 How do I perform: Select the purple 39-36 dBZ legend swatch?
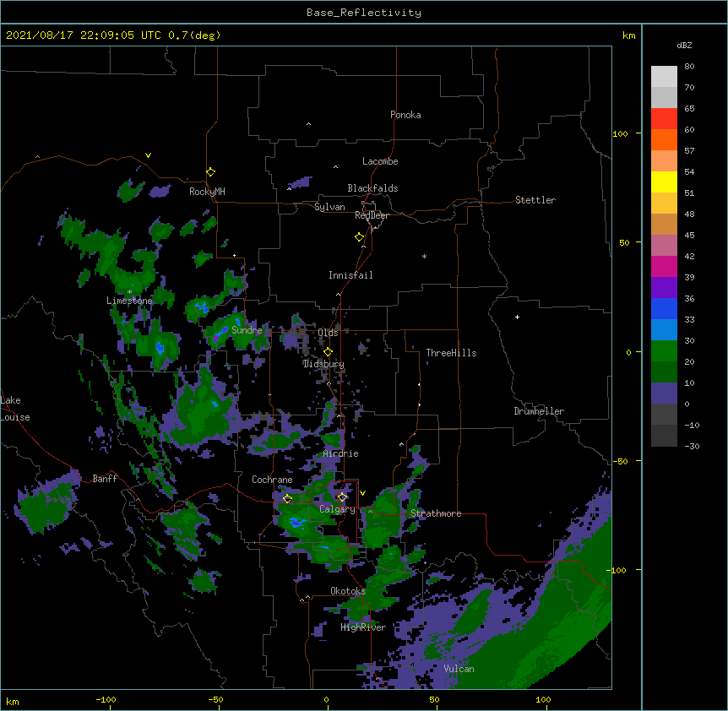pyautogui.click(x=664, y=288)
